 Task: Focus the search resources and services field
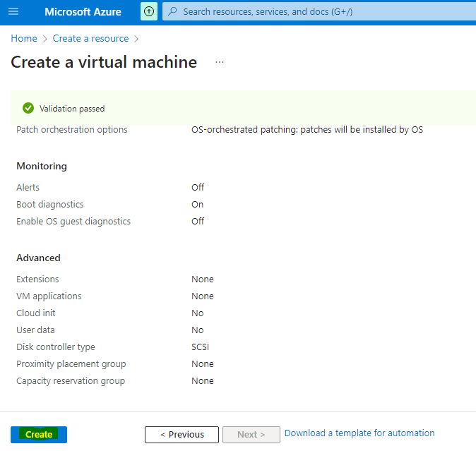pyautogui.click(x=318, y=12)
